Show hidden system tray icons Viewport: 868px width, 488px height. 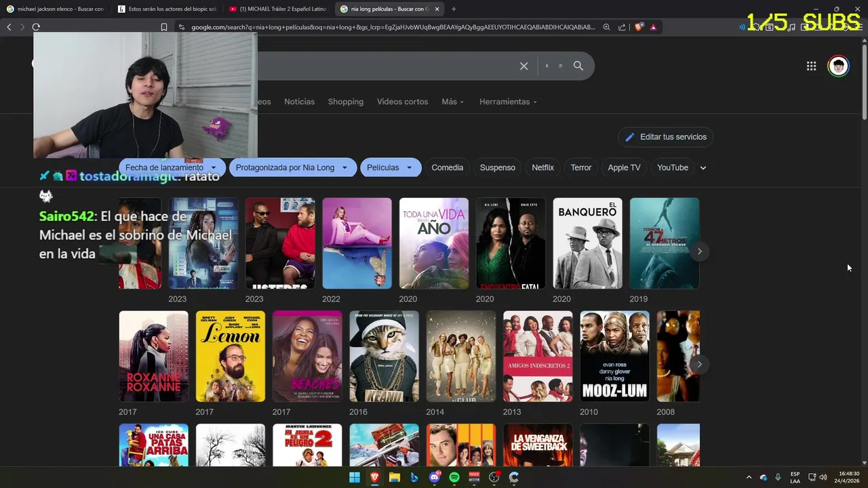tap(749, 477)
